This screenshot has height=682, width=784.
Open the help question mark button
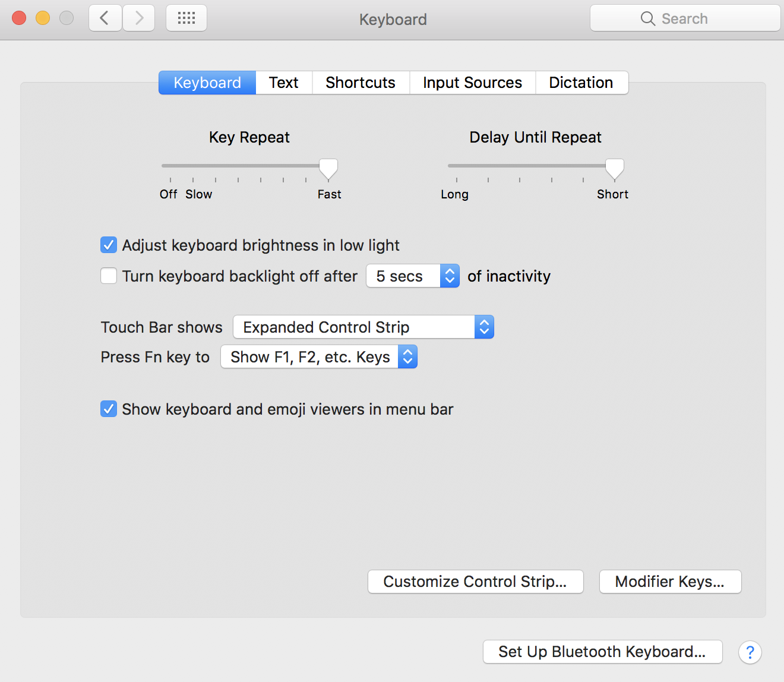click(750, 652)
